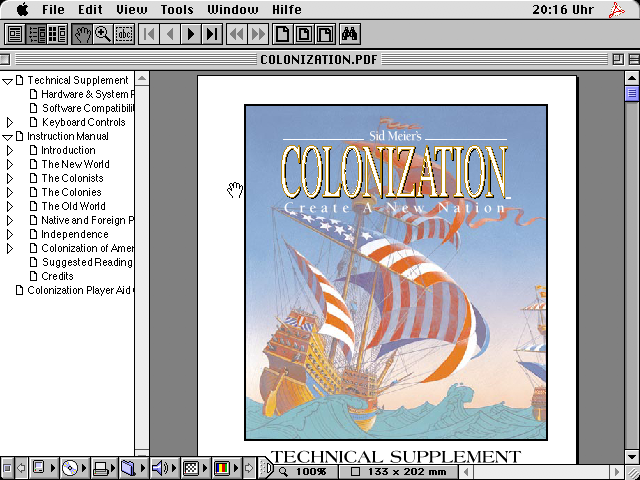Open the Hardware & System bookmark
The width and height of the screenshot is (640, 480).
(87, 94)
